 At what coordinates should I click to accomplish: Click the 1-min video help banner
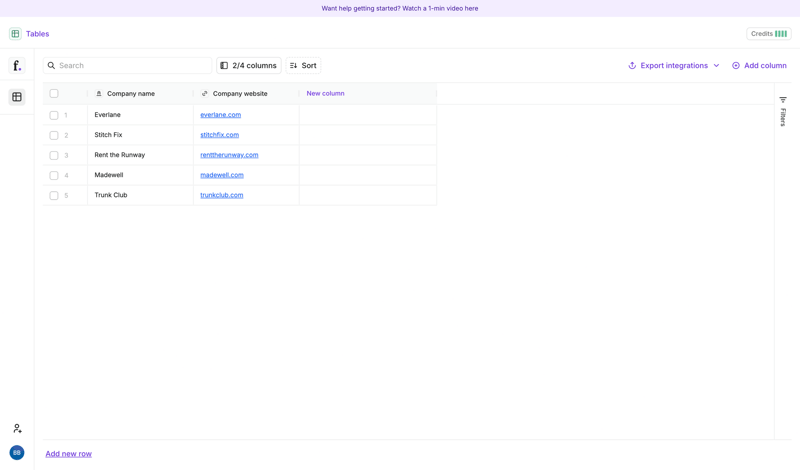[400, 8]
